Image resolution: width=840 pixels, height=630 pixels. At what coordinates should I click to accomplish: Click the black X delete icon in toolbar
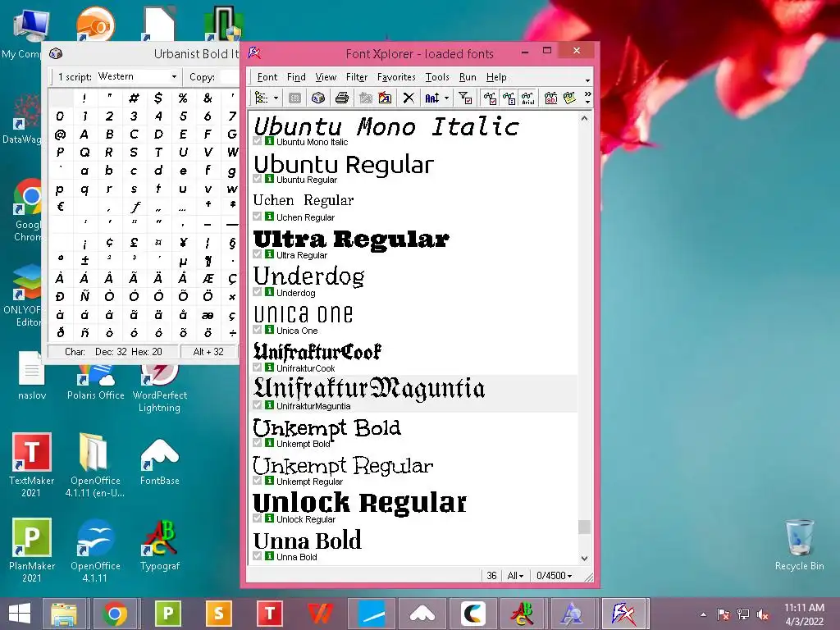[409, 98]
